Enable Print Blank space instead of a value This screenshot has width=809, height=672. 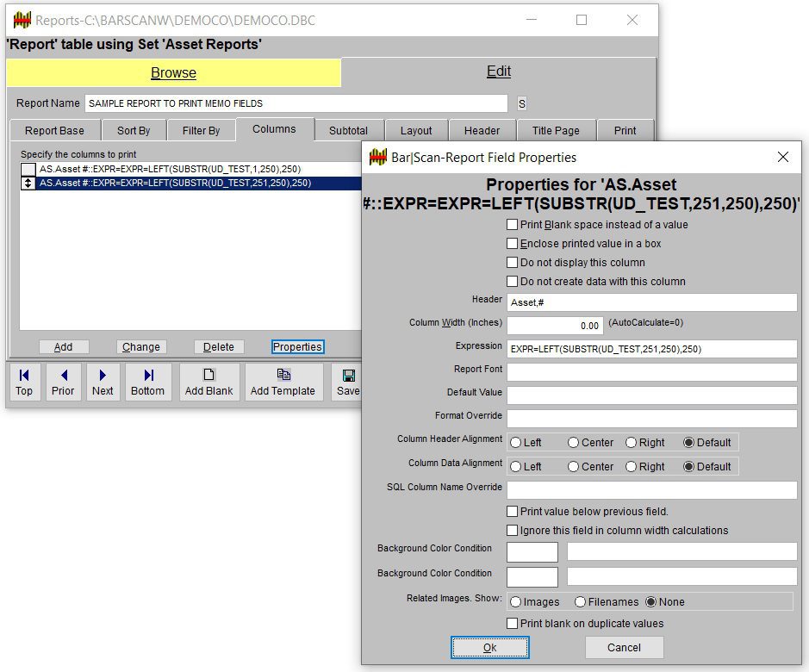513,225
